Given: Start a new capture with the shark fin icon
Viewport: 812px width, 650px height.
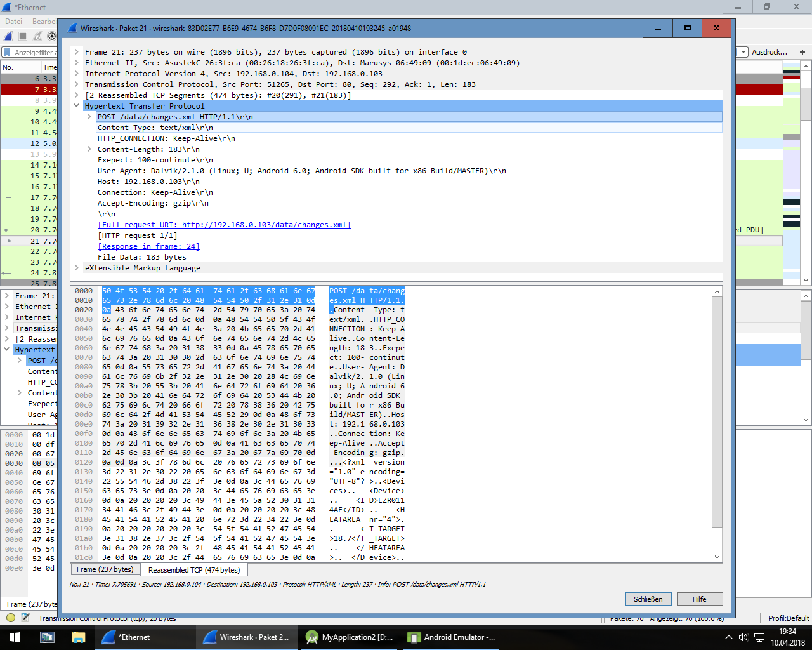Looking at the screenshot, I should click(8, 36).
